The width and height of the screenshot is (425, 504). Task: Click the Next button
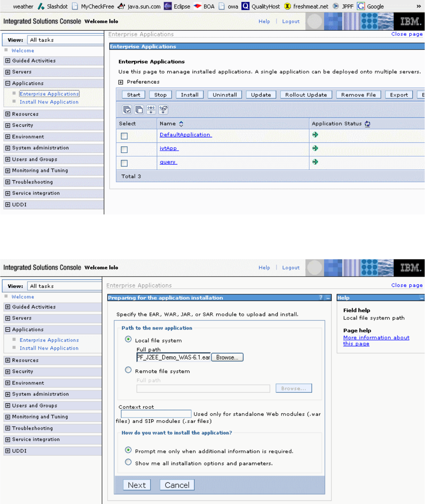137,485
